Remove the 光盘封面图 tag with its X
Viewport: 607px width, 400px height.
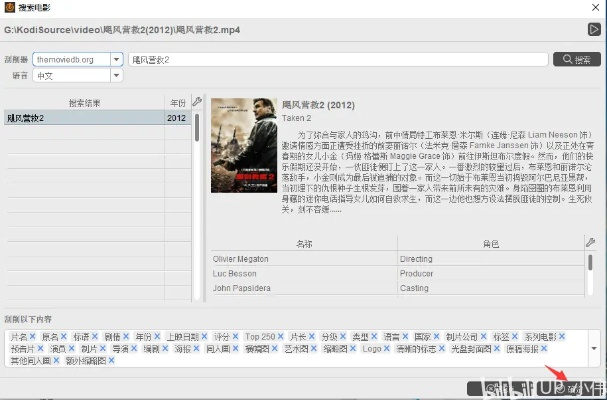click(497, 348)
